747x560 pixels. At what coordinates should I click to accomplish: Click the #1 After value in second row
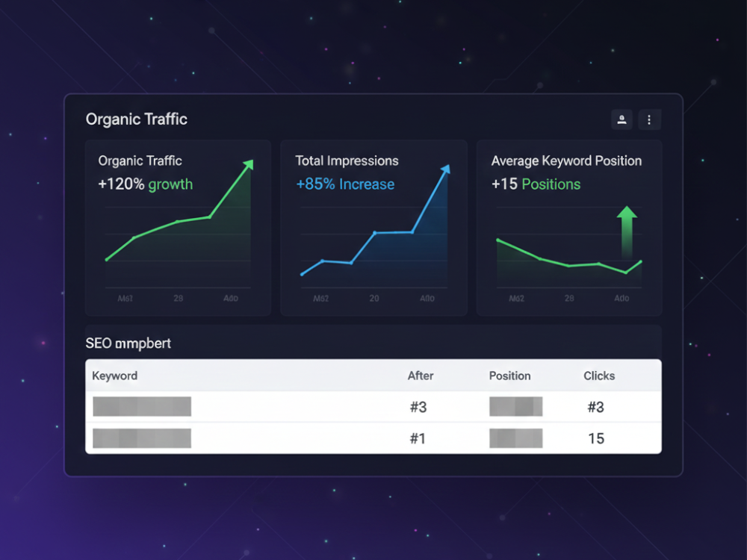coord(418,438)
